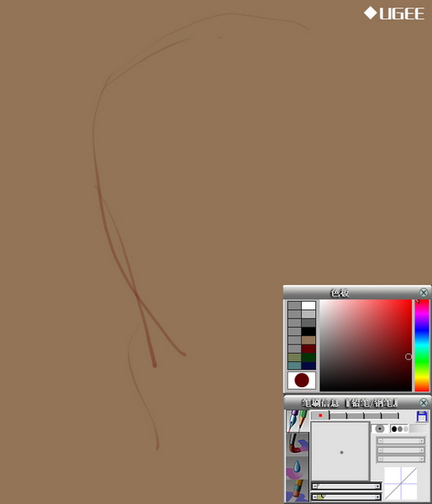Click the pressure curve graph
Image resolution: width=432 pixels, height=504 pixels.
click(x=400, y=484)
